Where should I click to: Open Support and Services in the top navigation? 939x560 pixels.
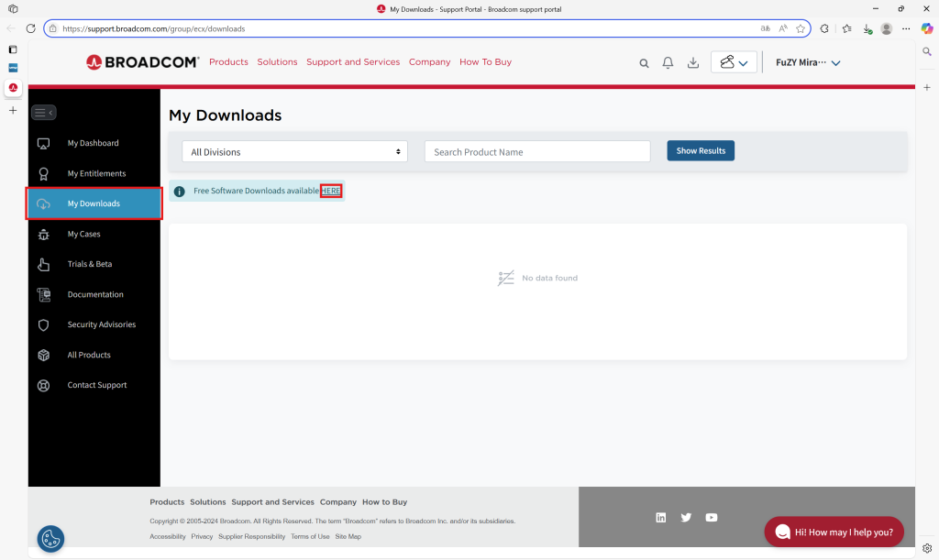tap(353, 61)
